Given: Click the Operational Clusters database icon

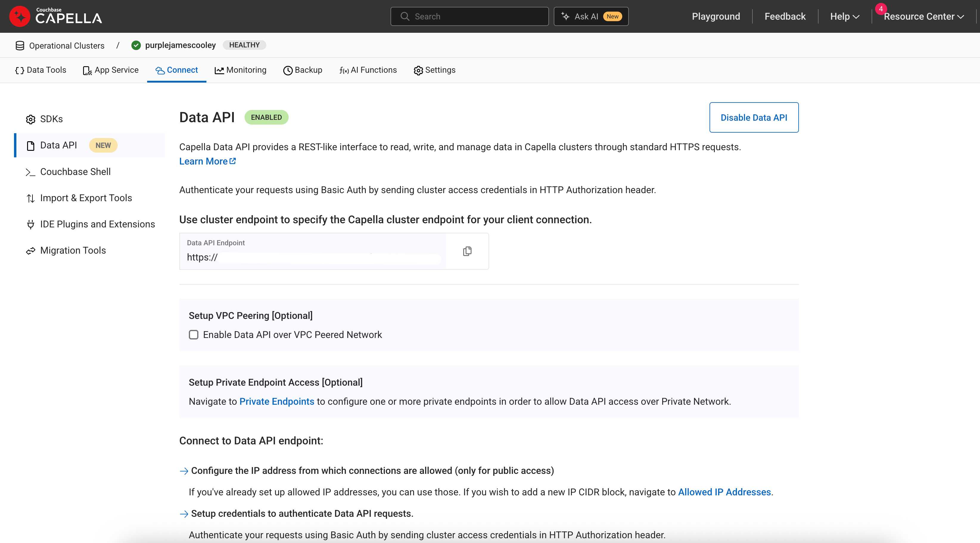Looking at the screenshot, I should [x=20, y=46].
